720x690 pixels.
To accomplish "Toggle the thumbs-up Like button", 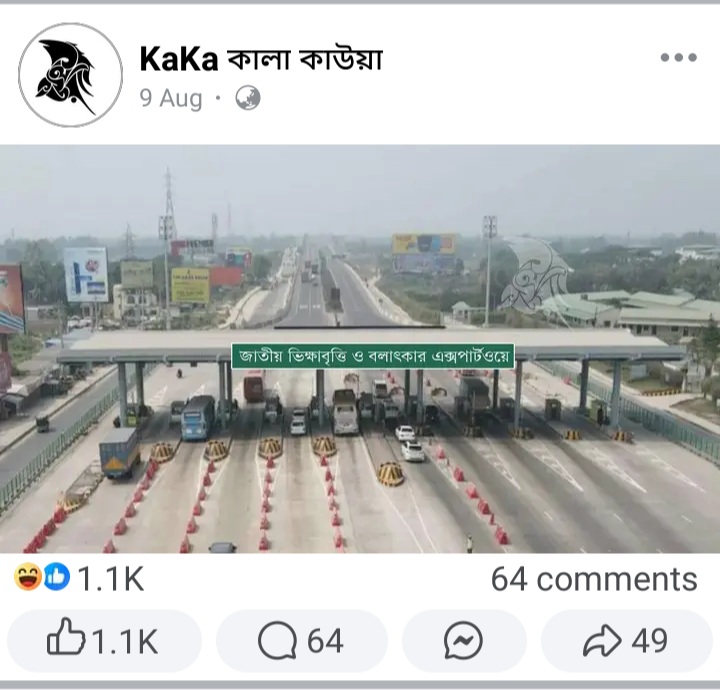I will click(104, 641).
